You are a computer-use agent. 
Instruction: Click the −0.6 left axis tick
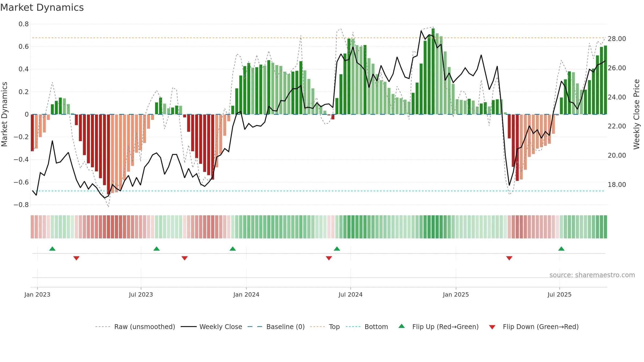click(21, 182)
